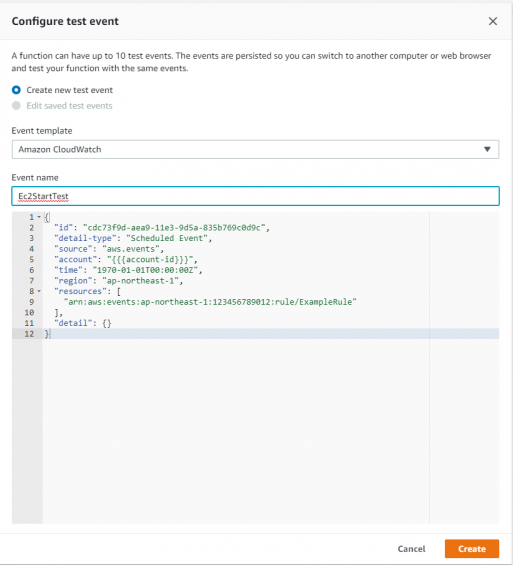Place cursor after closing brace on line 12
The height and width of the screenshot is (565, 513).
click(x=50, y=334)
